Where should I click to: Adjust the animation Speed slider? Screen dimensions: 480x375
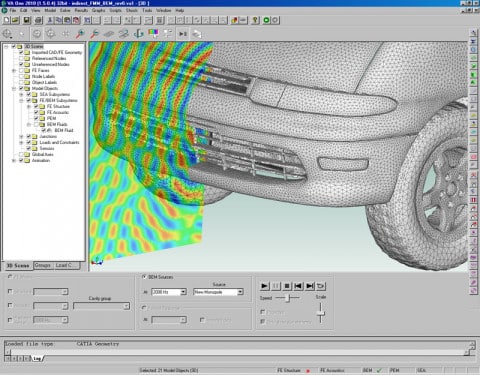click(289, 298)
